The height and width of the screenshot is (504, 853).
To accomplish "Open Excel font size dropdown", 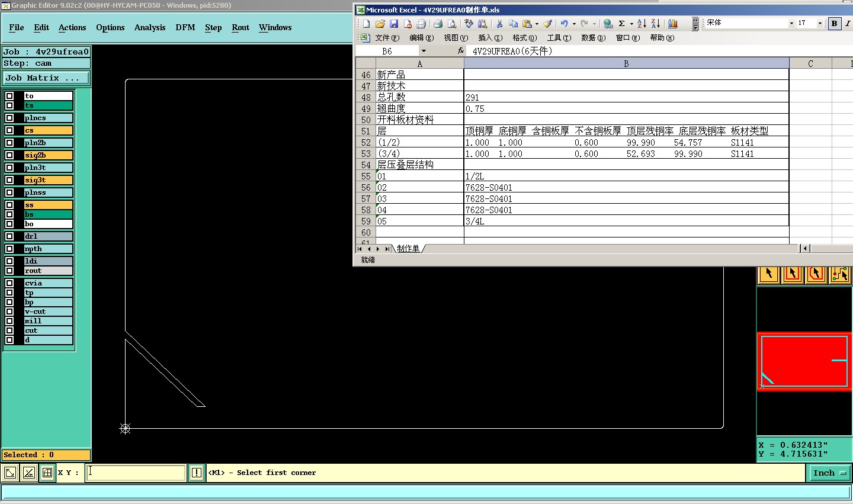I will tap(820, 24).
